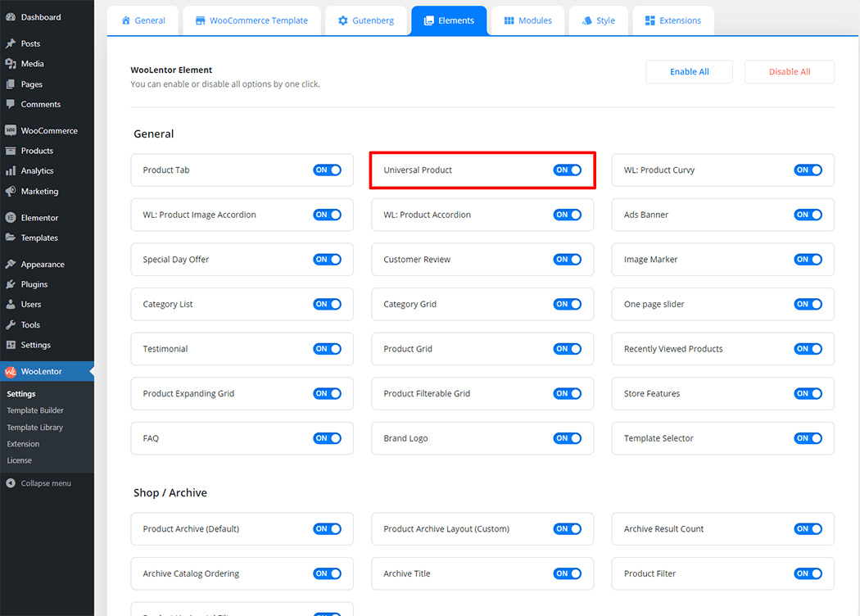Click the grid icon on the Modules tab

[509, 20]
